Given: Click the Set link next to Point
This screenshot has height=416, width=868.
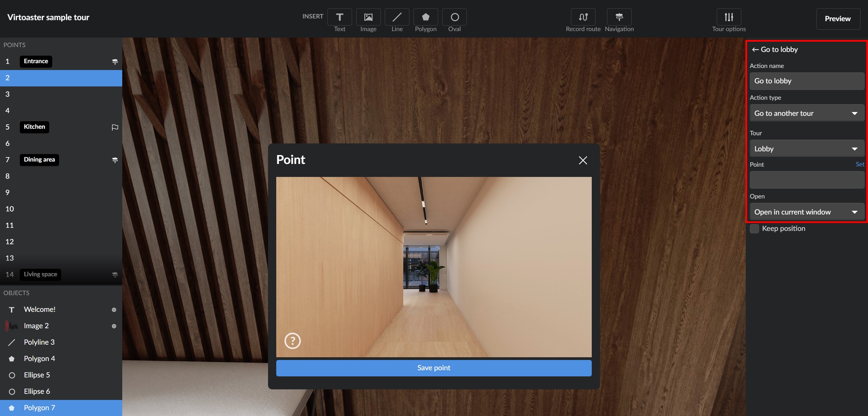Looking at the screenshot, I should click(x=859, y=164).
